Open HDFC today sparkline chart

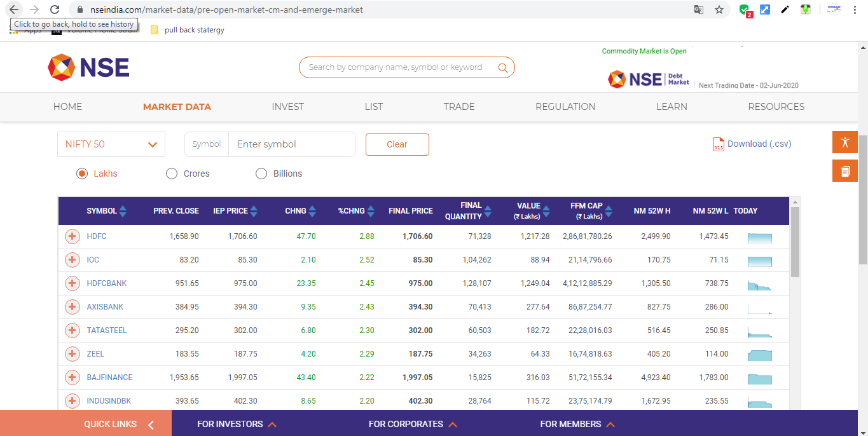pyautogui.click(x=760, y=238)
